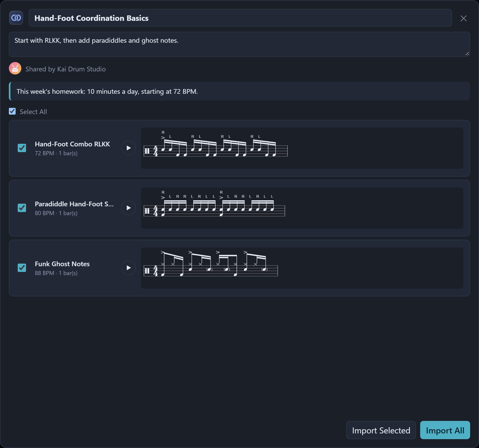Click the Import Selected button

(x=381, y=430)
